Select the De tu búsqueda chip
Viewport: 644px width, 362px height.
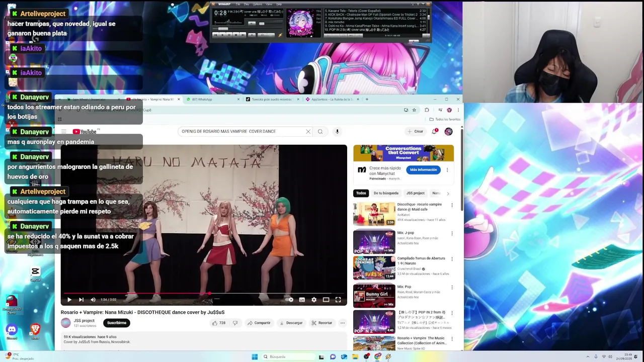pyautogui.click(x=386, y=193)
